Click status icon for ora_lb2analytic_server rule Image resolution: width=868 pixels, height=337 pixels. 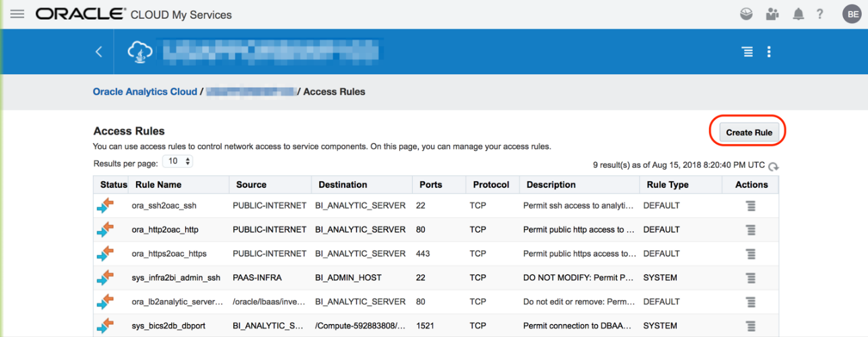[105, 302]
